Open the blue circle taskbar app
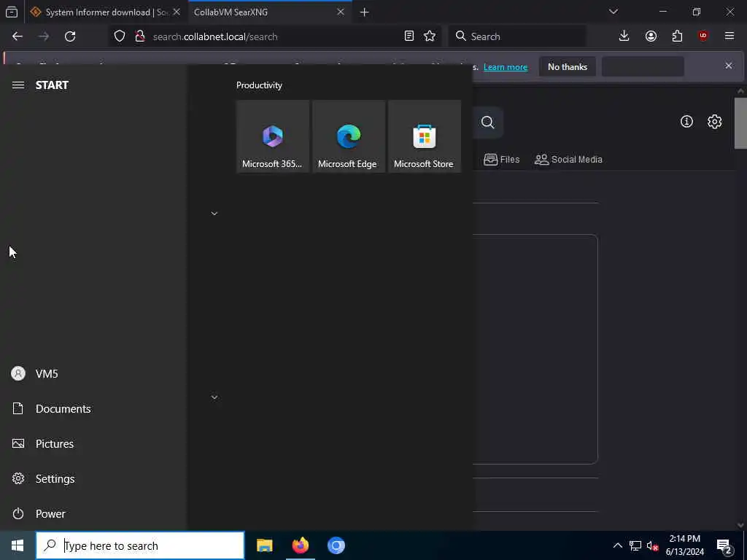747x560 pixels. pos(336,545)
